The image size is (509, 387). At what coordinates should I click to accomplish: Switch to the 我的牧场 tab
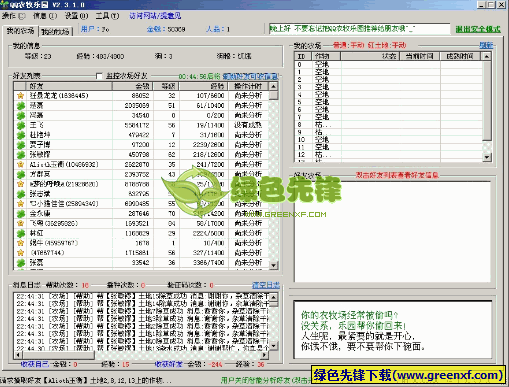tap(55, 32)
